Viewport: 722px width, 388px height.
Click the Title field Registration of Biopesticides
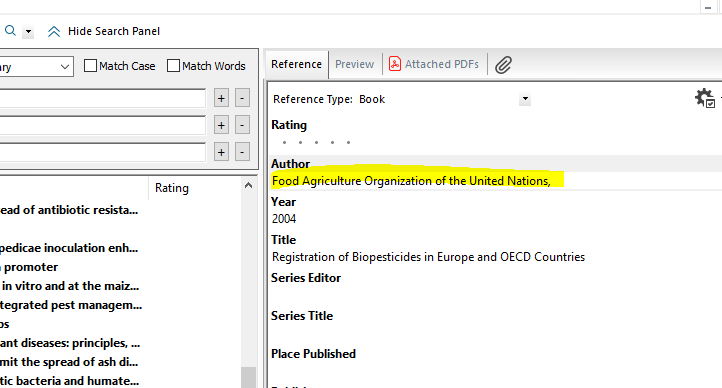coord(428,257)
